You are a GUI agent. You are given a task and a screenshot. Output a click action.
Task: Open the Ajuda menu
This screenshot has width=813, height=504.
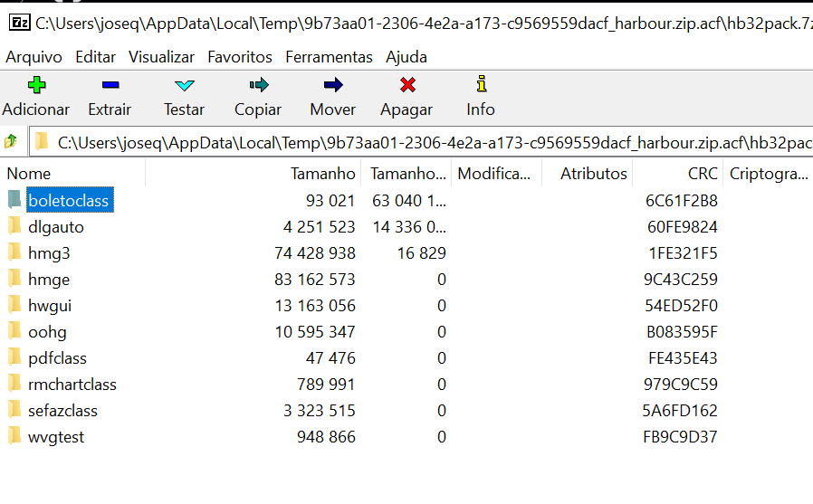[x=406, y=57]
